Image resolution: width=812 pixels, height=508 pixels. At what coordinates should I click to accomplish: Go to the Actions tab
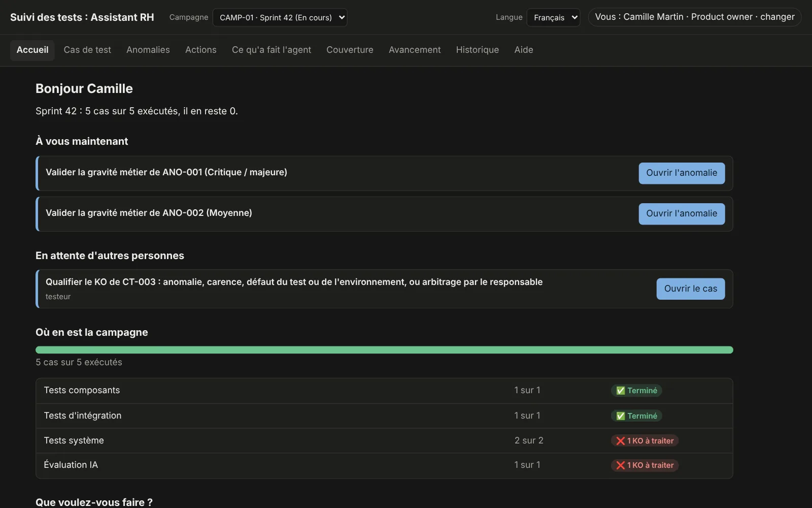201,50
